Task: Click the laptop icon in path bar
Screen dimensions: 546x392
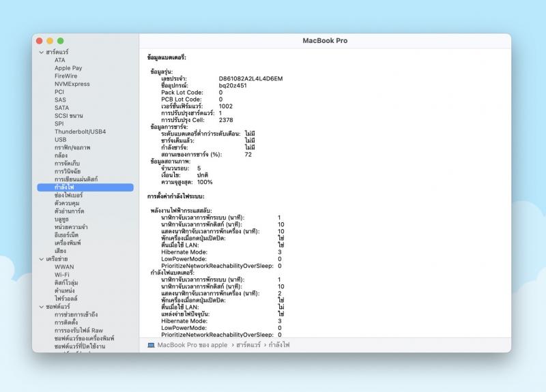Action: point(151,346)
